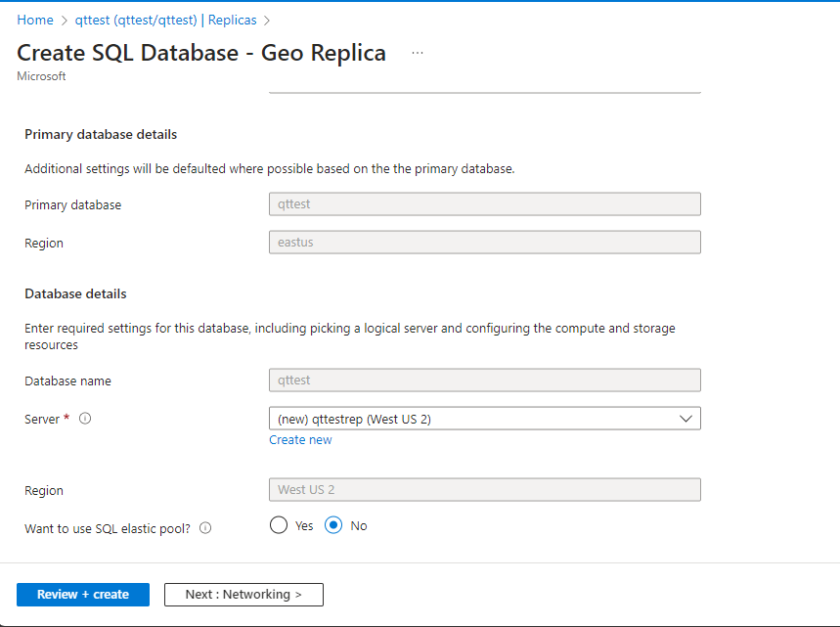Select No for SQL elastic pool
The height and width of the screenshot is (627, 840).
point(333,525)
